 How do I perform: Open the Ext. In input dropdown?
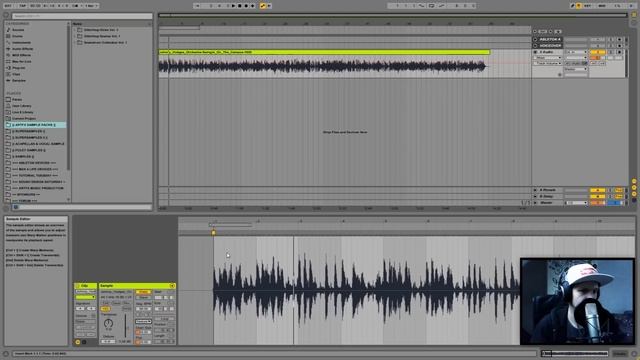pyautogui.click(x=576, y=52)
